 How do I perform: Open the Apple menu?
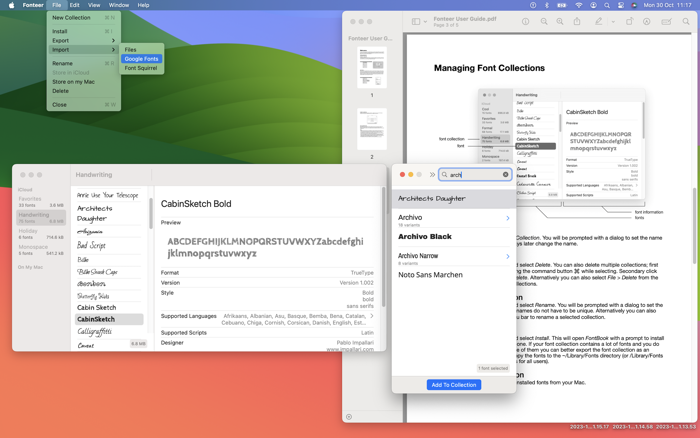(11, 5)
